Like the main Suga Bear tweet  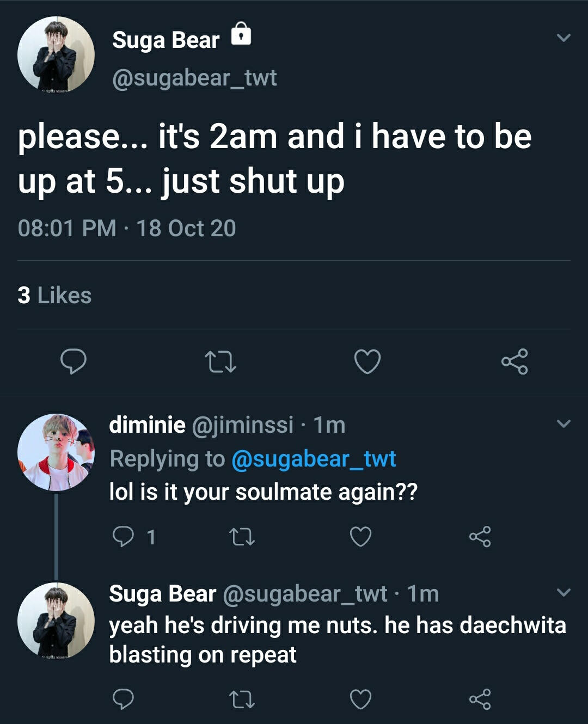367,361
